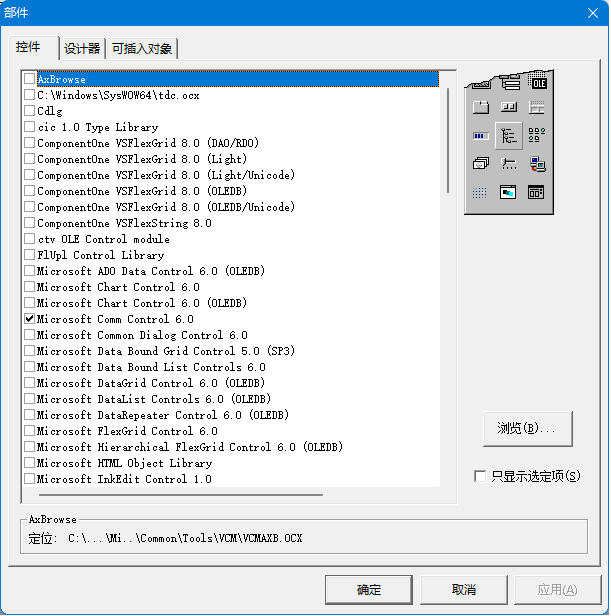
Task: Select 'FlUpl Control Library' row
Action: point(101,255)
